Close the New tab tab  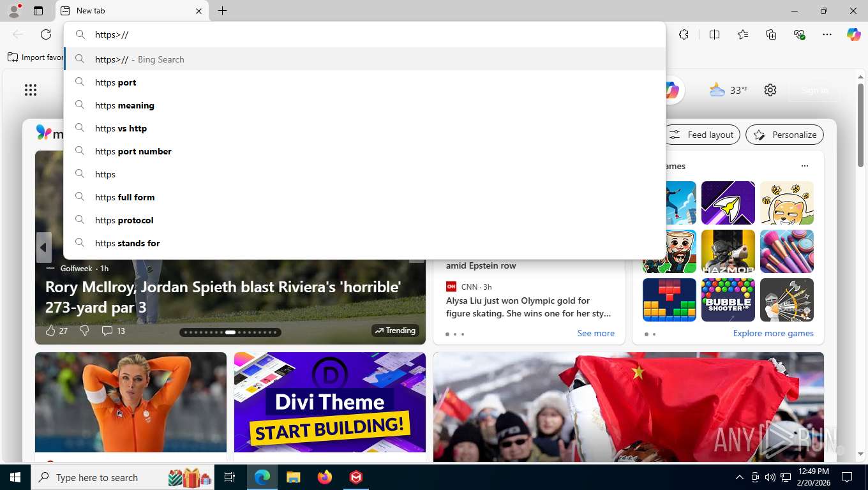coord(198,11)
